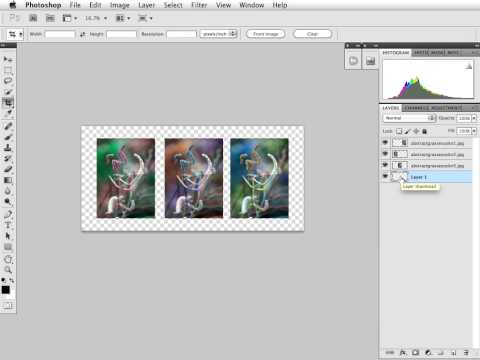Hide Layer 1 visibility
Screen dimensions: 480x360
tap(385, 177)
